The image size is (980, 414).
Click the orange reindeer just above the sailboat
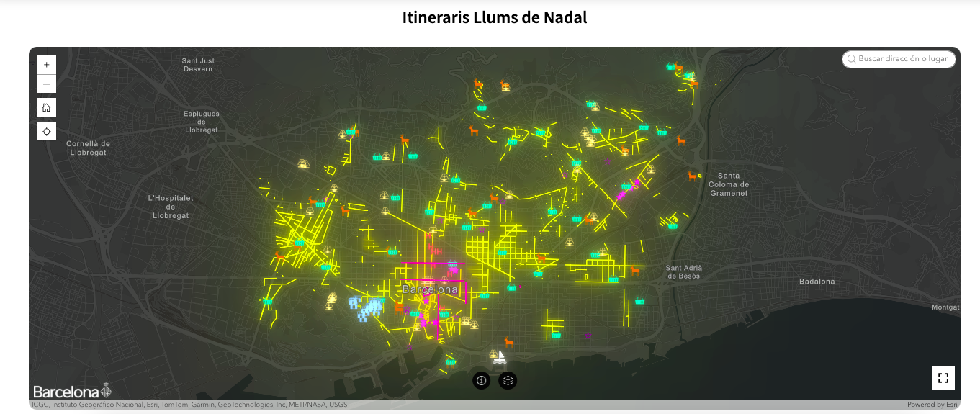[x=509, y=341]
